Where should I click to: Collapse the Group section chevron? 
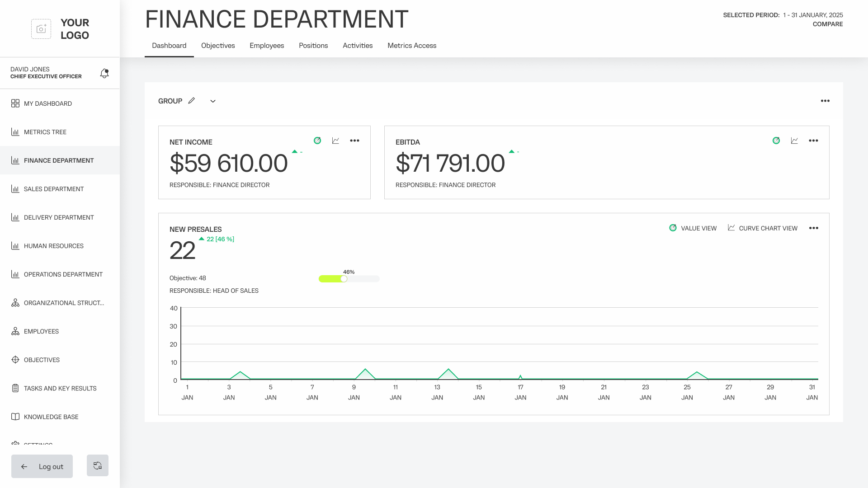(213, 101)
